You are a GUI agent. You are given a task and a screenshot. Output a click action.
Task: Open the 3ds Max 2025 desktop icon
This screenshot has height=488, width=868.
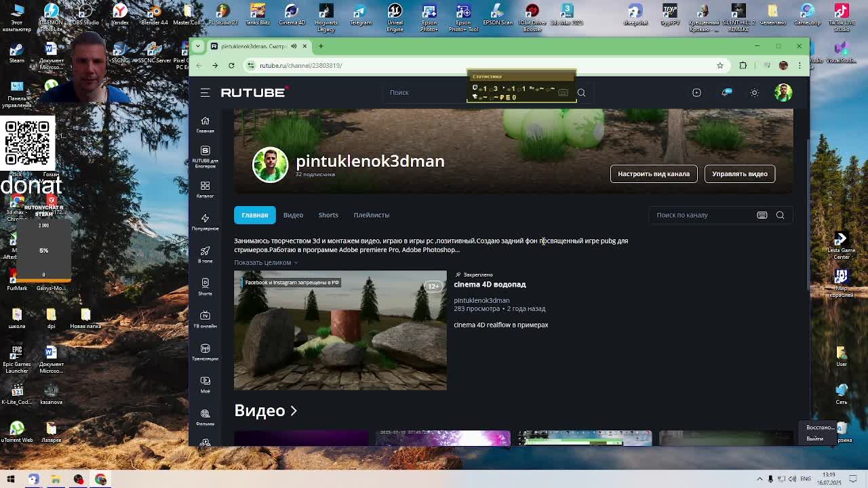[567, 14]
